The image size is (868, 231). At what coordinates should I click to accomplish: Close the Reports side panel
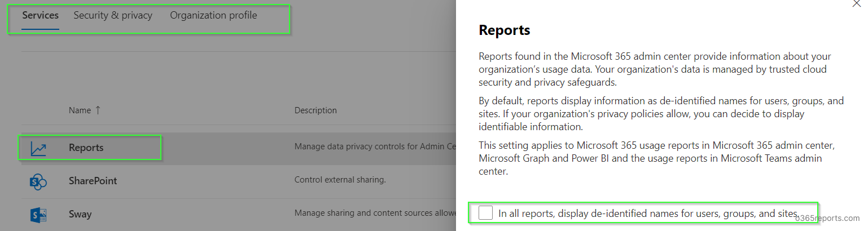coord(859,3)
